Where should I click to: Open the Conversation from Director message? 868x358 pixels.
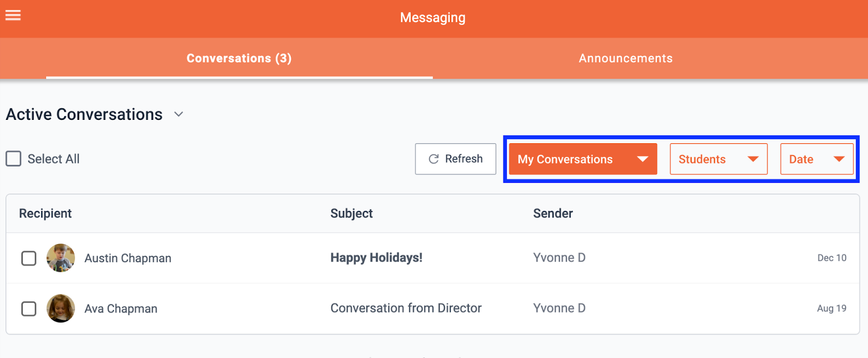tap(406, 308)
